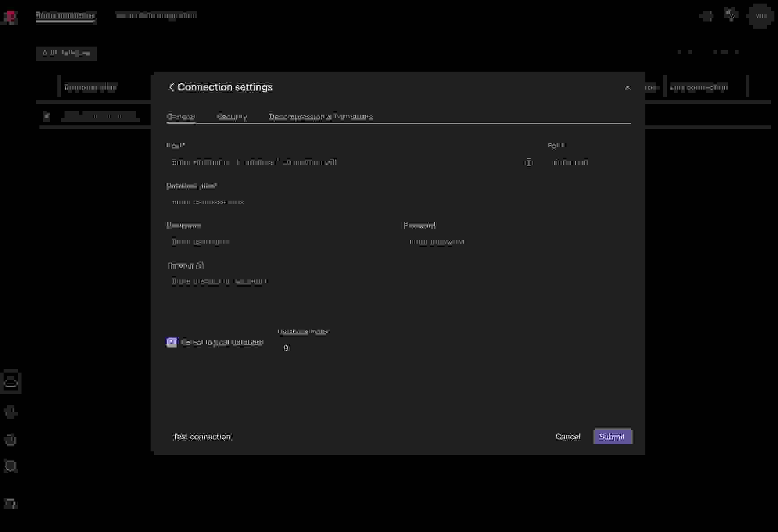Go back using the Connection settings arrow
This screenshot has width=778, height=532.
(x=171, y=87)
